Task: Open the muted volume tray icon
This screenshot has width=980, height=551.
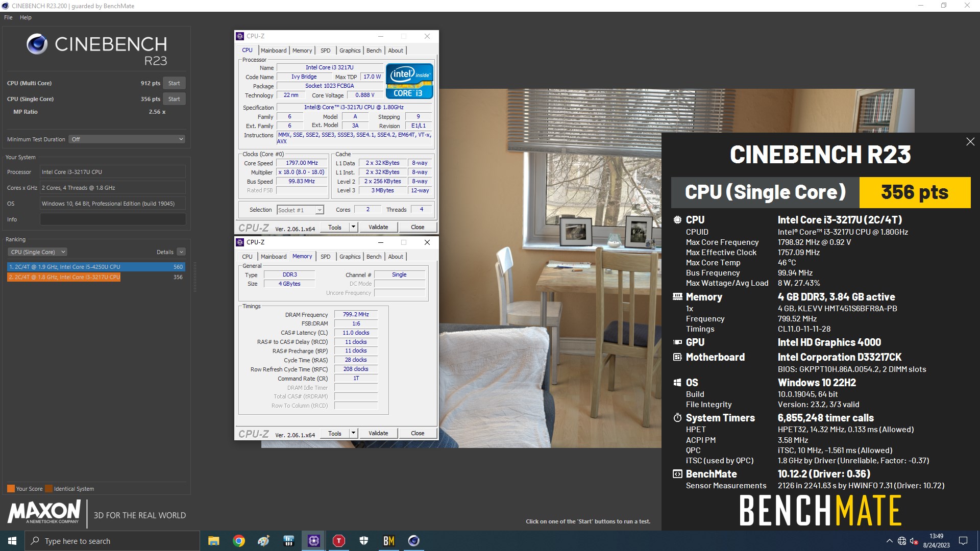Action: click(x=914, y=541)
